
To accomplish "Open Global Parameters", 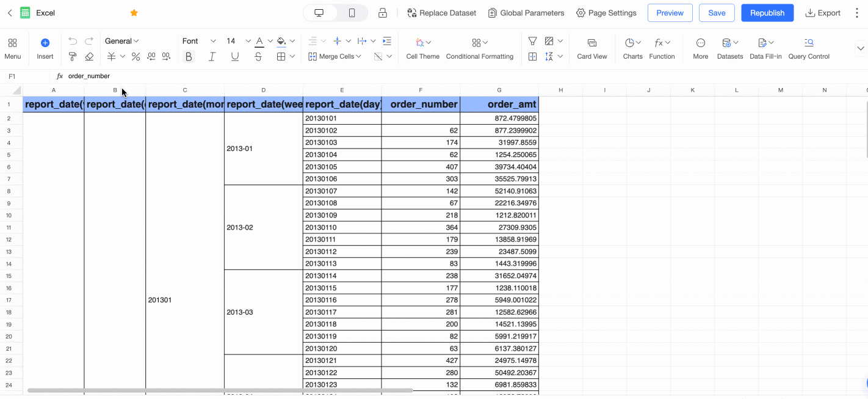I will [526, 13].
